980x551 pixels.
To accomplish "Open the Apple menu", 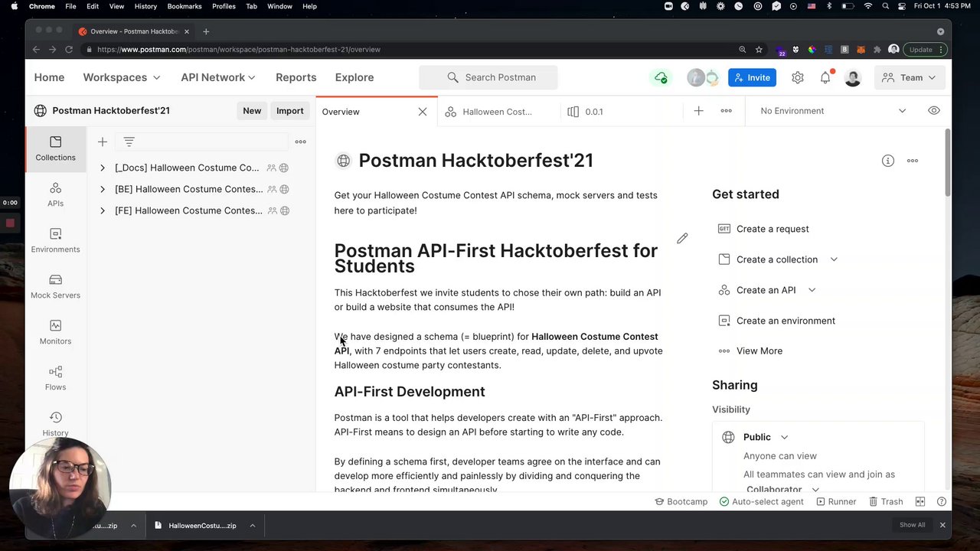I will (14, 6).
